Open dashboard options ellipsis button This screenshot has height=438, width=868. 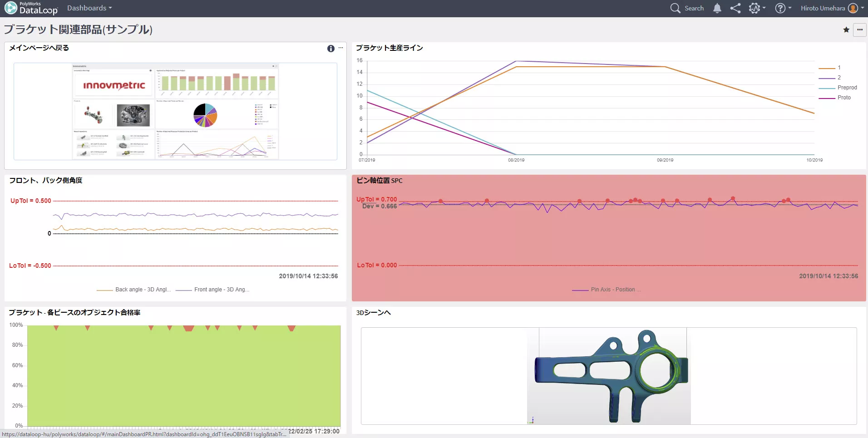[x=860, y=30]
